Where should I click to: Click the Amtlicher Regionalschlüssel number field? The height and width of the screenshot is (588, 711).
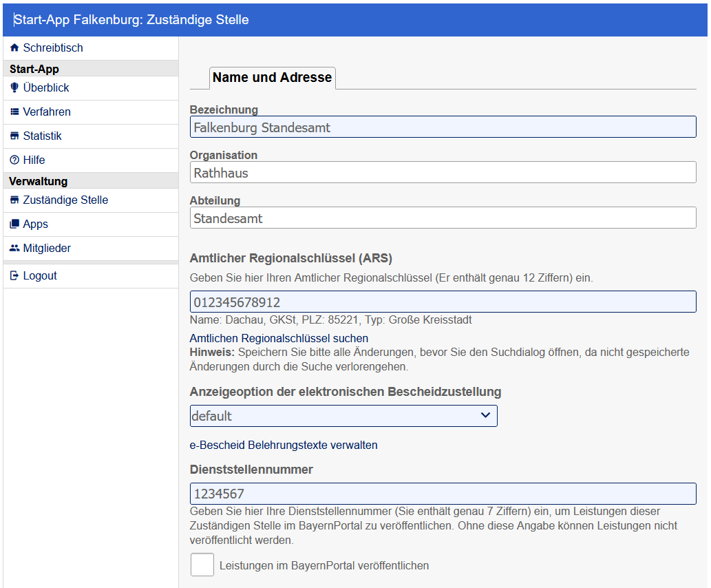[x=443, y=302]
